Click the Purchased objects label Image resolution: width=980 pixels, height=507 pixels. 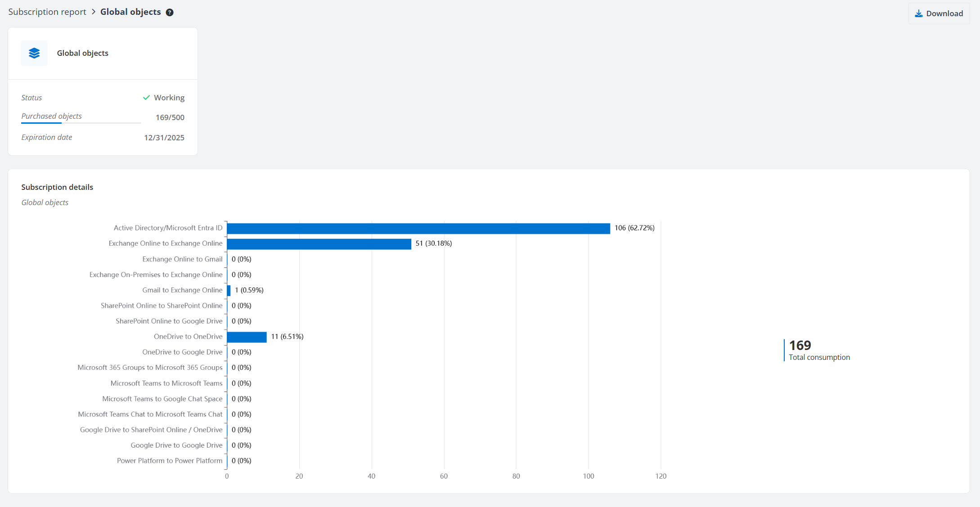[x=52, y=116]
